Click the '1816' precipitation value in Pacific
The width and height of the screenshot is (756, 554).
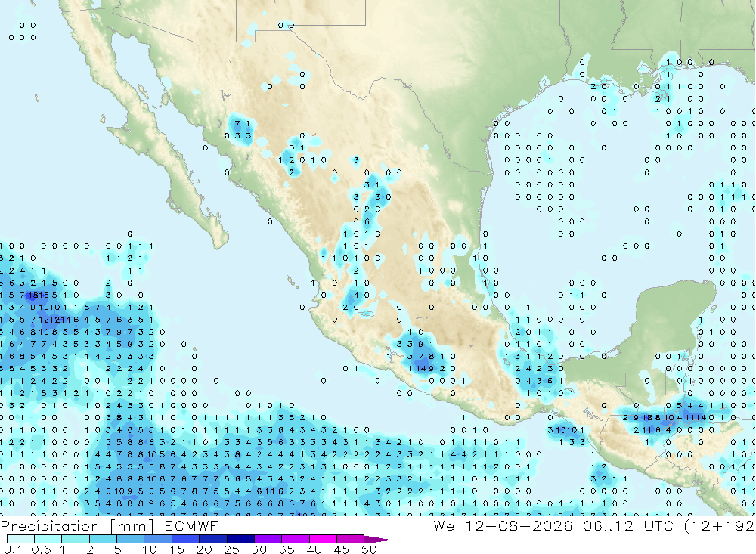coord(39,295)
